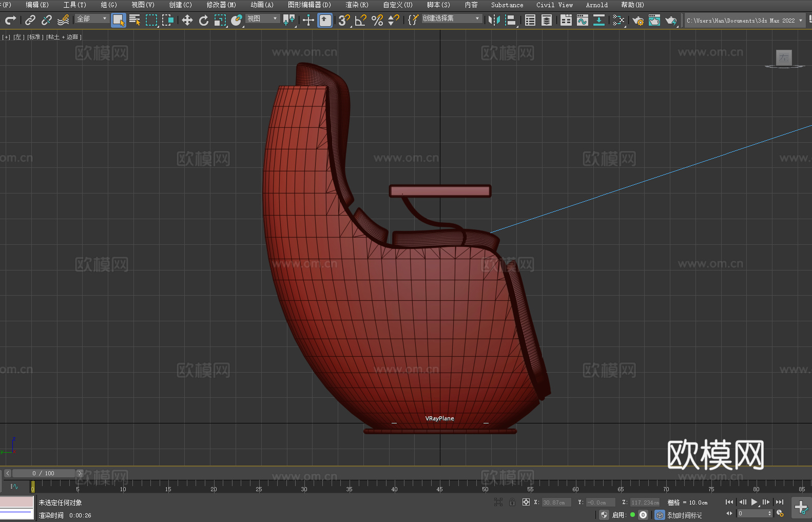Image resolution: width=812 pixels, height=522 pixels.
Task: Open Select by Name list icon
Action: [x=135, y=20]
